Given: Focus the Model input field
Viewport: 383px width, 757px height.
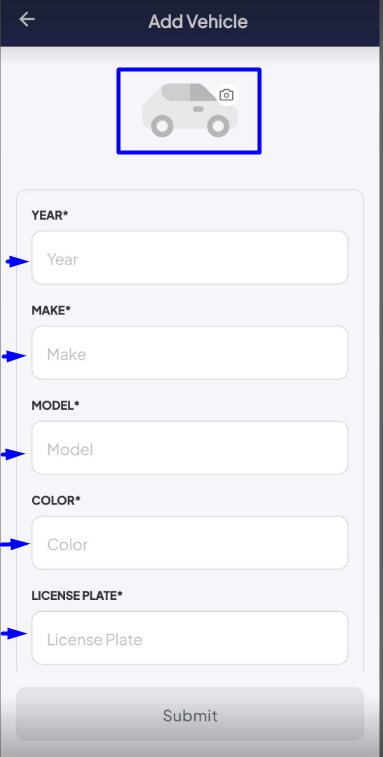Looking at the screenshot, I should click(x=190, y=448).
